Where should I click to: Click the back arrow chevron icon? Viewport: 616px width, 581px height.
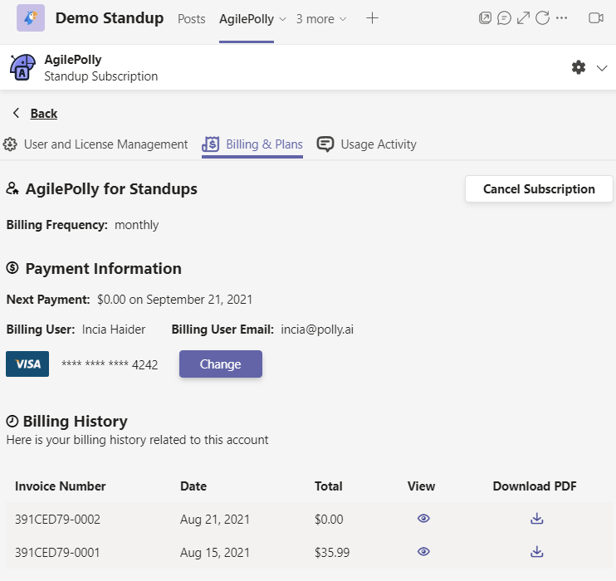click(x=16, y=113)
